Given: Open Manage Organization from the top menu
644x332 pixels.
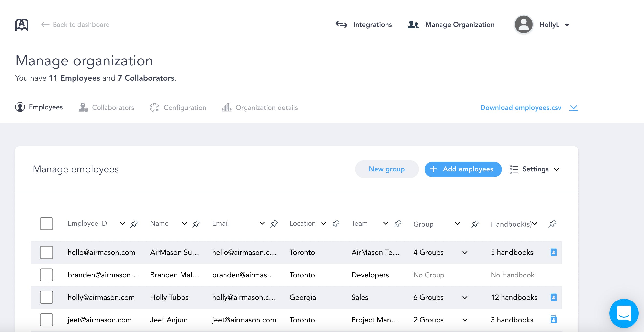Looking at the screenshot, I should (451, 24).
